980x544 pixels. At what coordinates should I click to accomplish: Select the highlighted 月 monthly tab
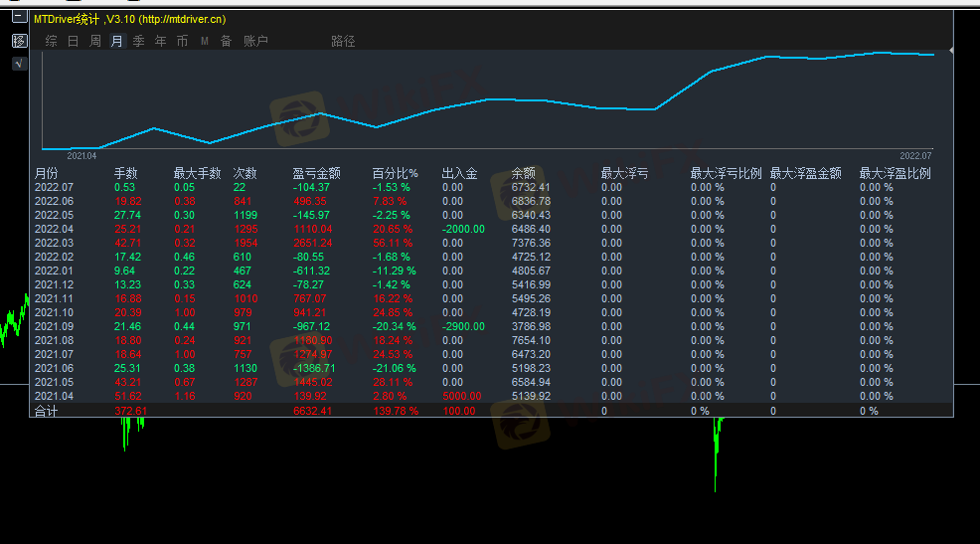click(117, 41)
